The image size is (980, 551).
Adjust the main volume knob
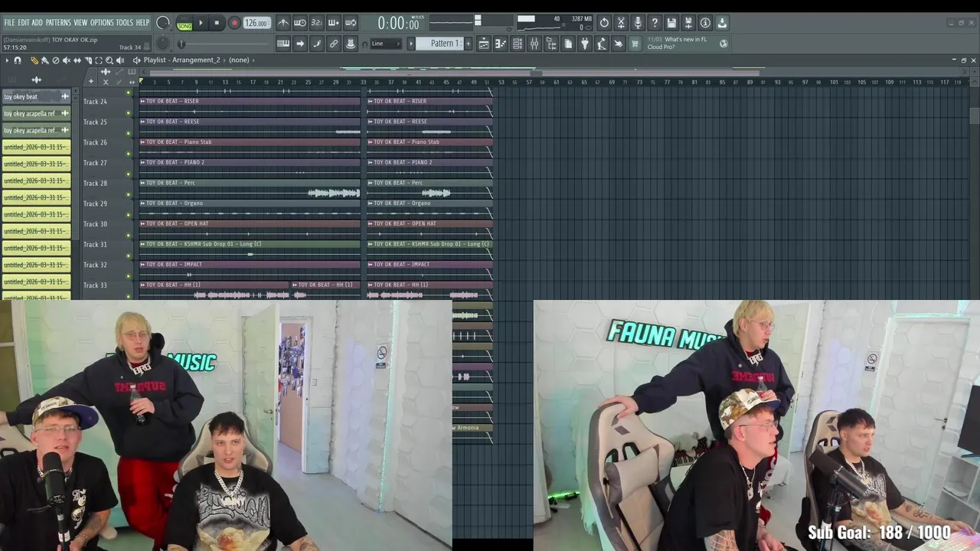click(163, 23)
